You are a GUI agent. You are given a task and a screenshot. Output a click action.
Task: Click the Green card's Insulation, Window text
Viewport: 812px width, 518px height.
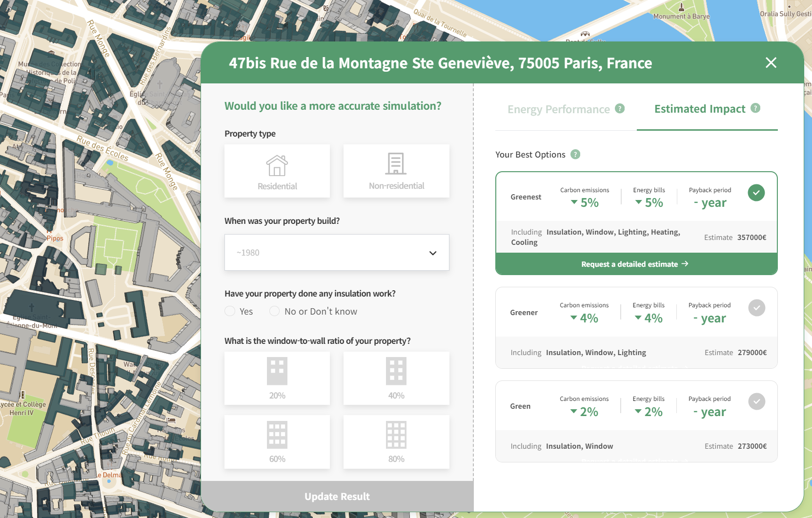click(x=579, y=446)
